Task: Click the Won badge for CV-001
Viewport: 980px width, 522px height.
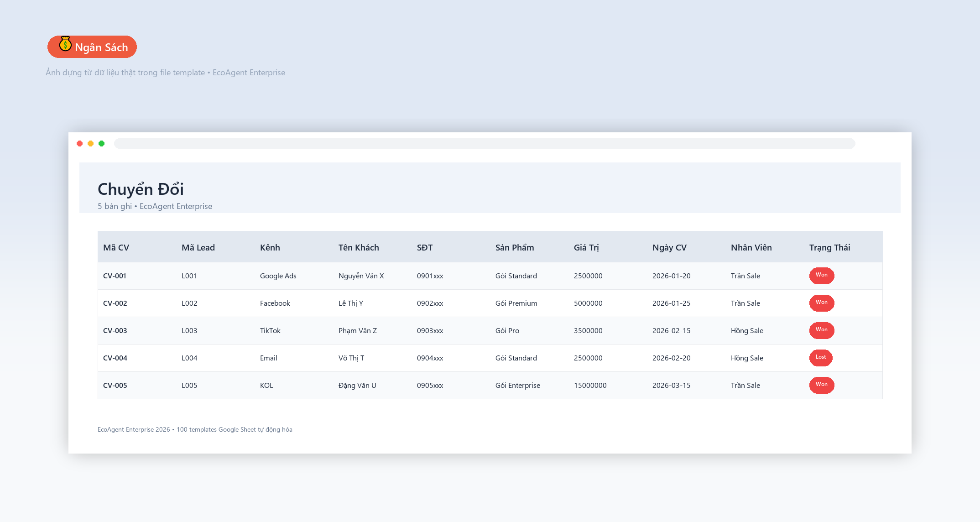Action: coord(822,275)
